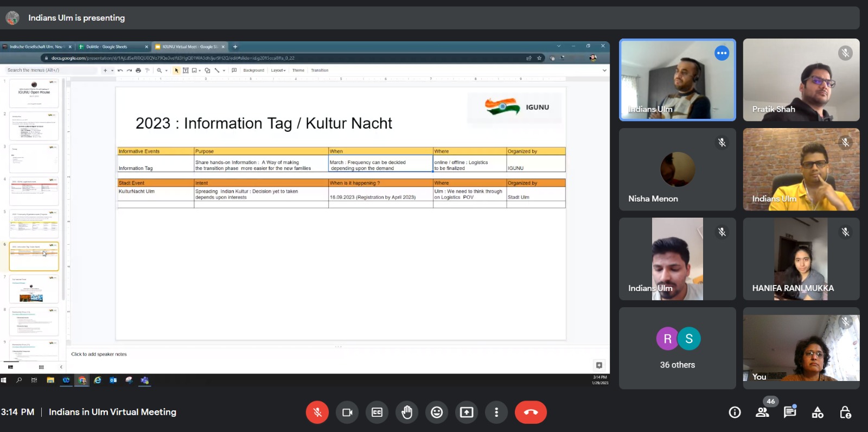
Task: Open host controls lock icon
Action: click(x=845, y=412)
